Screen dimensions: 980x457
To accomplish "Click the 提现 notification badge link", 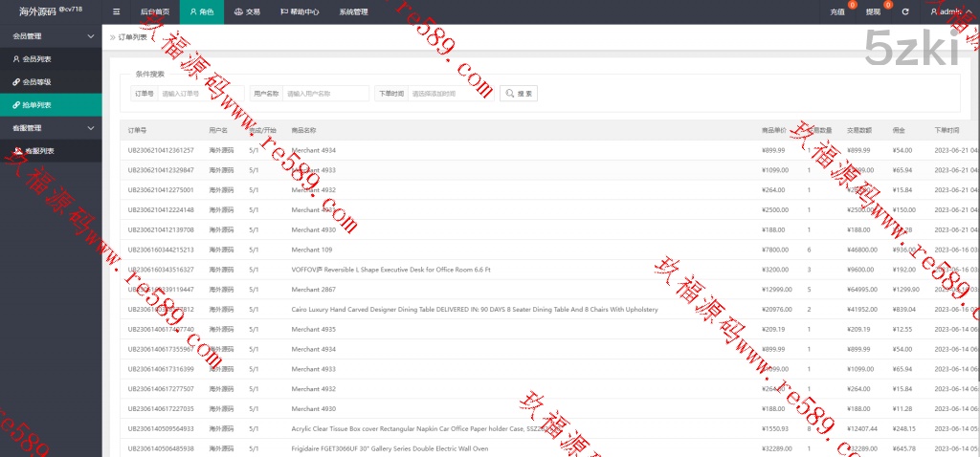I will coord(874,11).
